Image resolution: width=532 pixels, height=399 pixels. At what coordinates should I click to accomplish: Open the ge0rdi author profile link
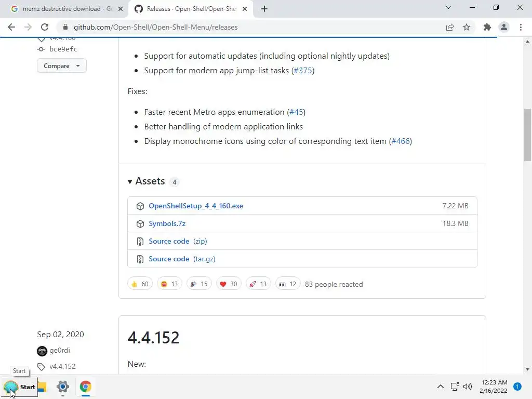click(60, 350)
